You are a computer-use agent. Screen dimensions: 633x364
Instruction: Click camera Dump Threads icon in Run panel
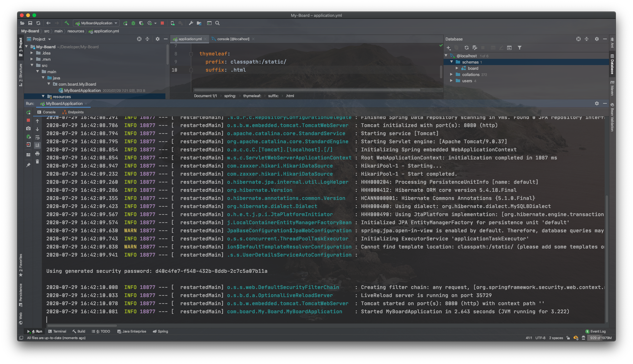[x=28, y=128]
